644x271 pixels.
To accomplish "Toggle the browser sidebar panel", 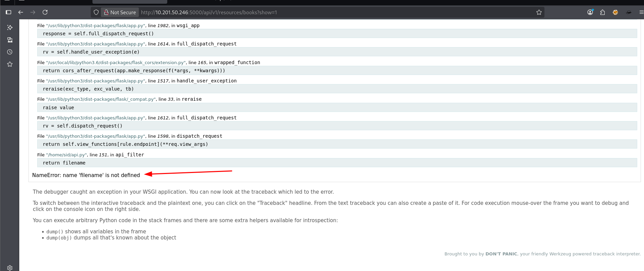I will tap(8, 12).
